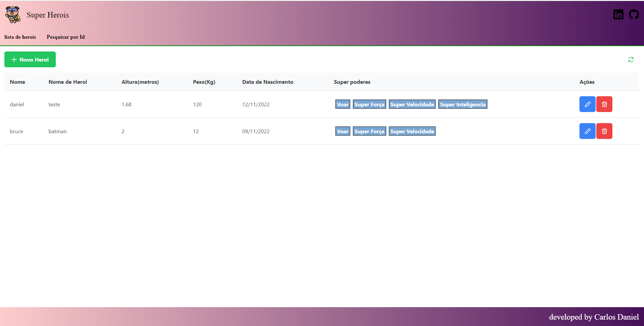Image resolution: width=644 pixels, height=326 pixels.
Task: Go to the lista de herois tab
Action: point(20,37)
